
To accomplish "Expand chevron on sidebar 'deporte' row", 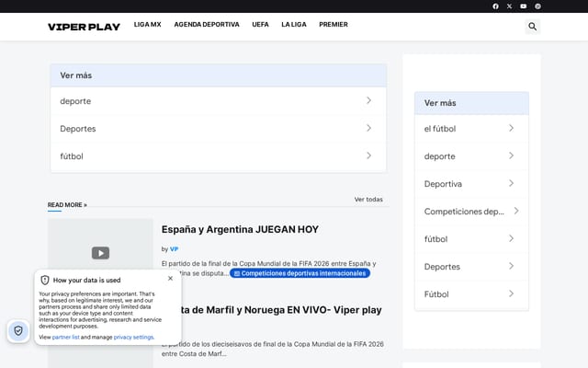I will click(511, 155).
